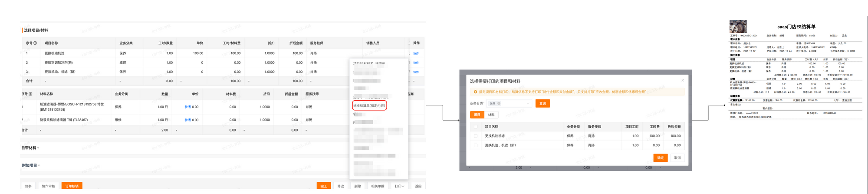Click the orange 完工 button
Image resolution: width=868 pixels, height=194 pixels.
point(323,186)
